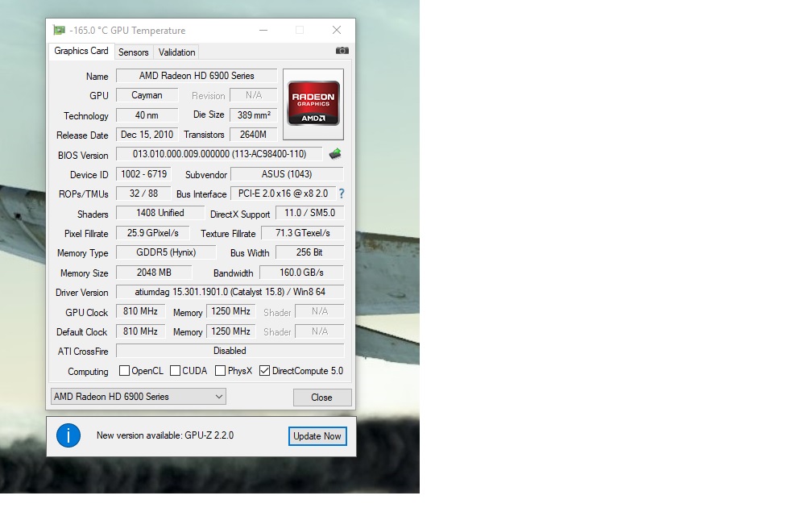The image size is (812, 508).
Task: Click the Release Date value Dec 15, 2010
Action: click(147, 135)
